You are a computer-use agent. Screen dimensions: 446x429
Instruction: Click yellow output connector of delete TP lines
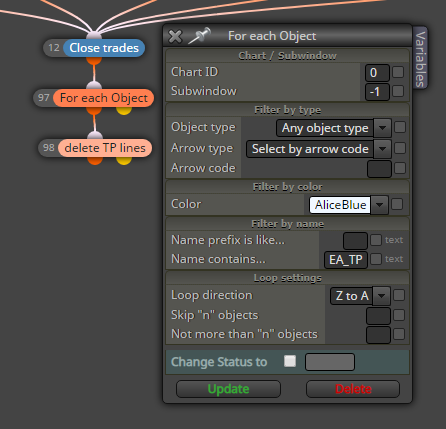[x=124, y=161]
